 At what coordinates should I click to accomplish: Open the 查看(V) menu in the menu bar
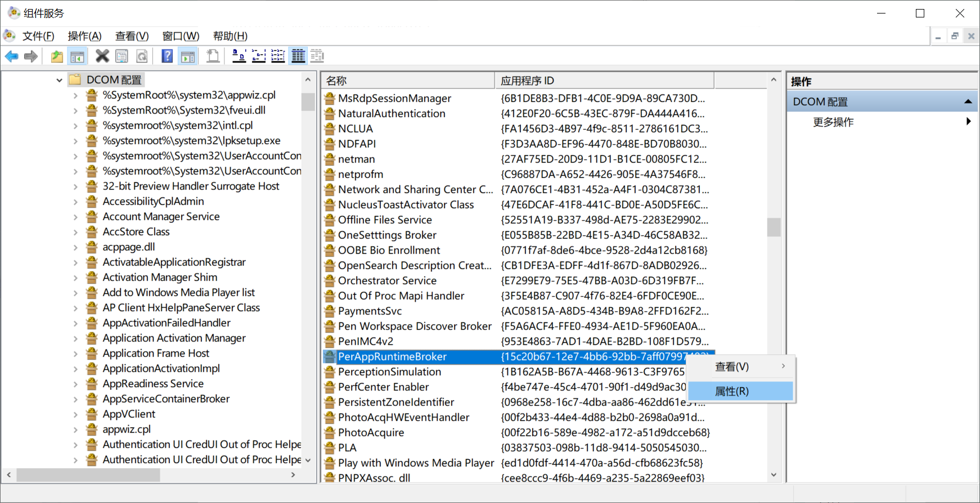[132, 36]
